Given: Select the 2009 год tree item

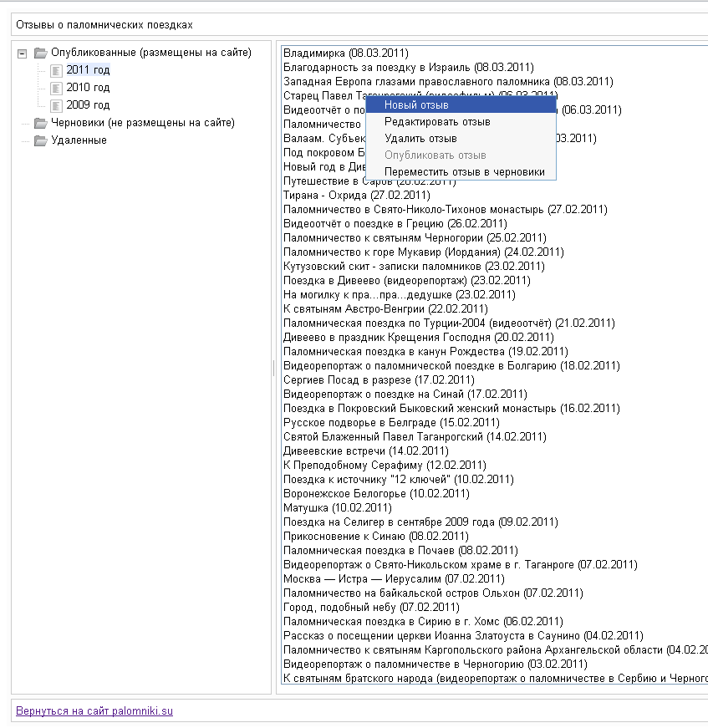Looking at the screenshot, I should (88, 105).
